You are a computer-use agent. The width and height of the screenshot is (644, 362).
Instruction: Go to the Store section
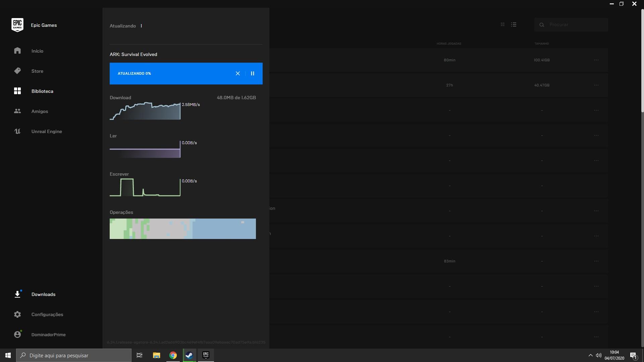[37, 71]
